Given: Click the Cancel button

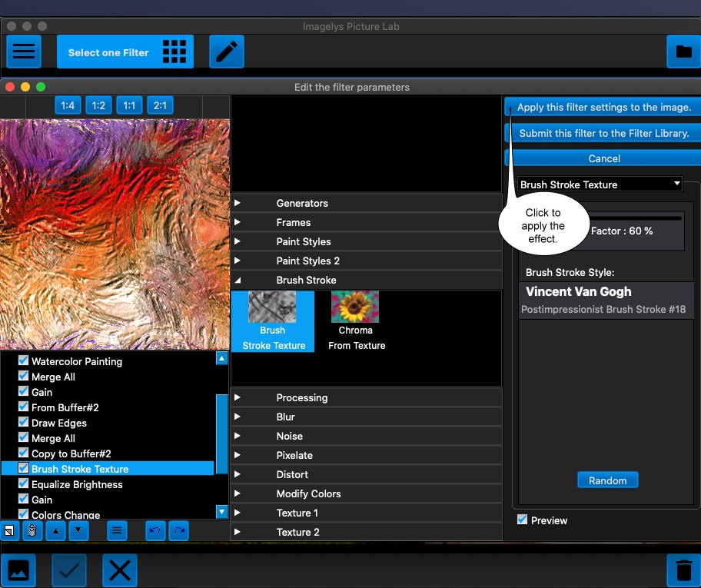Looking at the screenshot, I should pyautogui.click(x=603, y=158).
